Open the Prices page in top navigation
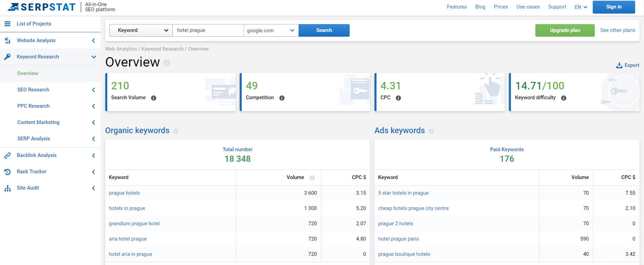Viewport: 644px width, 265px height. pos(501,7)
